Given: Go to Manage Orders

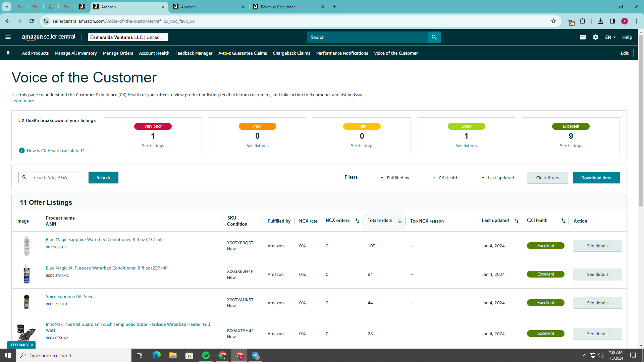Looking at the screenshot, I should coord(118,53).
